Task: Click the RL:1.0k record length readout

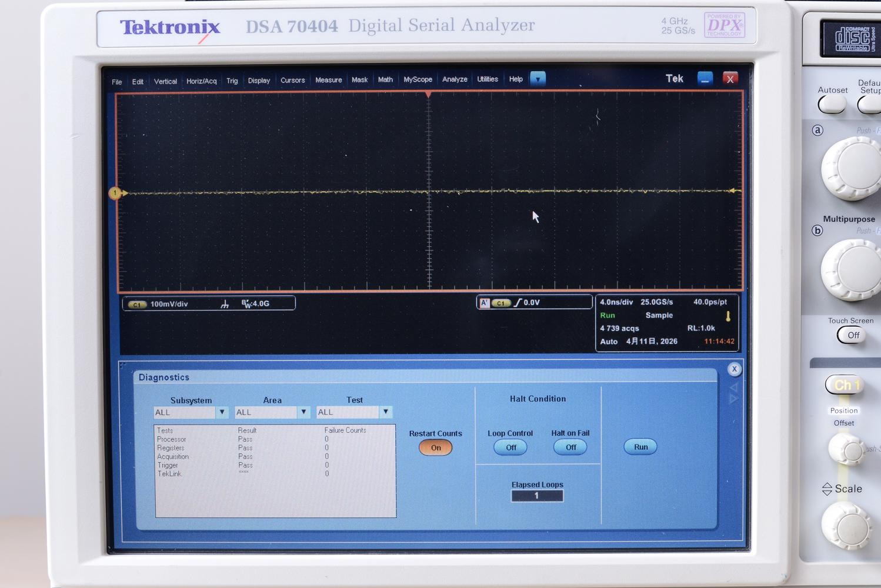Action: [x=701, y=328]
